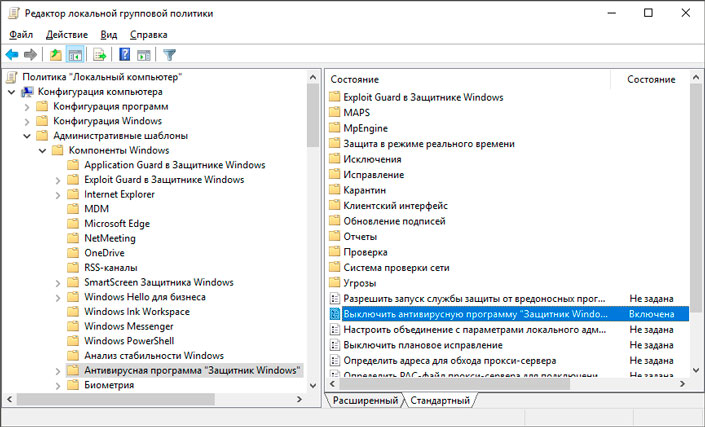The height and width of the screenshot is (427, 705).
Task: Select Microsoft Edge in the tree
Action: click(117, 223)
